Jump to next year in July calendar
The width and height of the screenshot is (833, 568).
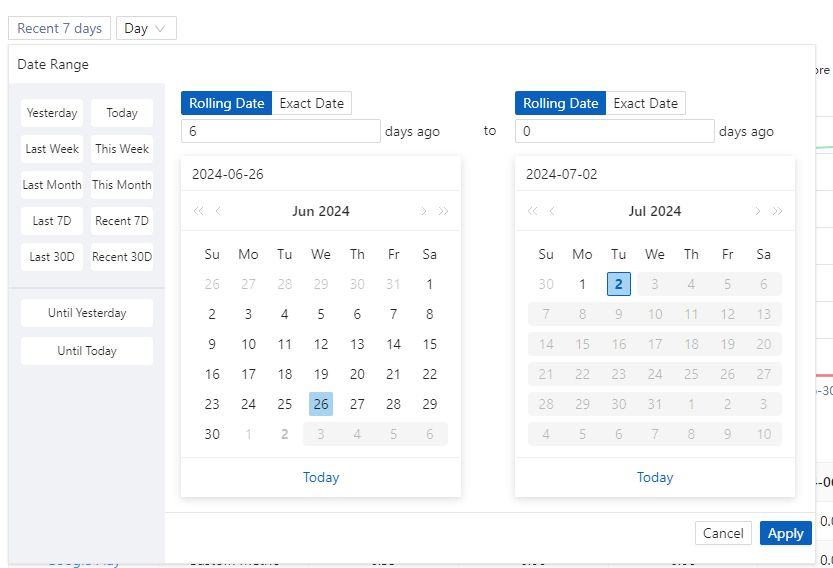click(x=777, y=211)
